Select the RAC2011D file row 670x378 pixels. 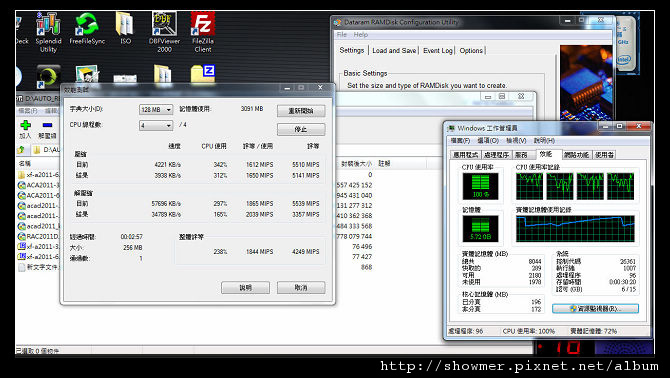(38, 237)
